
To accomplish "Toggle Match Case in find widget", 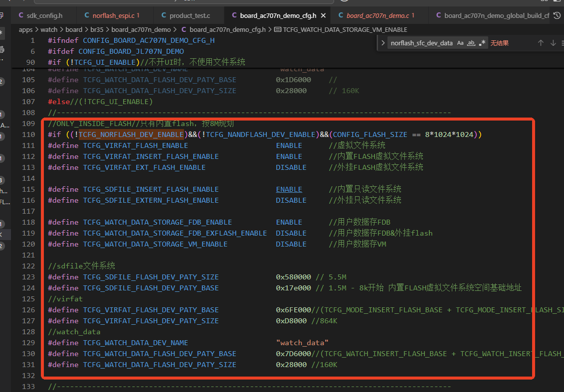I will [x=460, y=43].
